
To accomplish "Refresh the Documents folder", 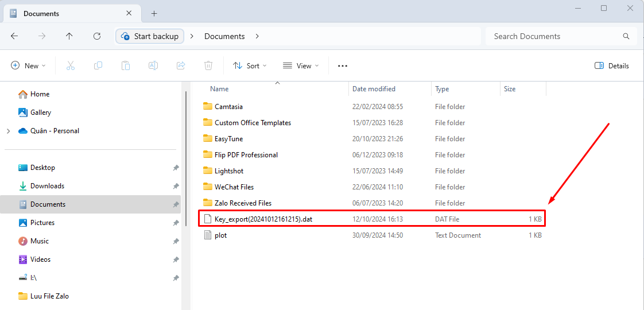I will click(x=97, y=36).
